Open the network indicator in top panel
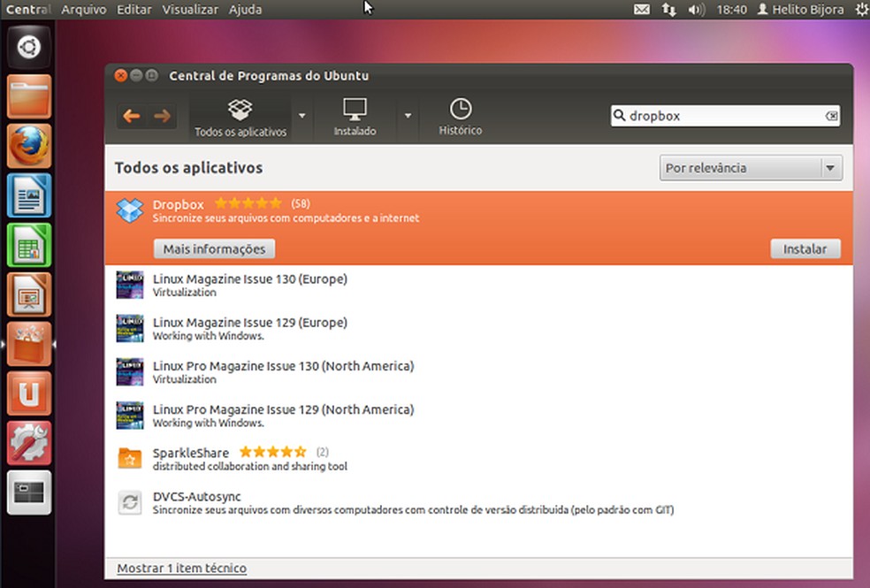The width and height of the screenshot is (870, 588). coord(669,10)
